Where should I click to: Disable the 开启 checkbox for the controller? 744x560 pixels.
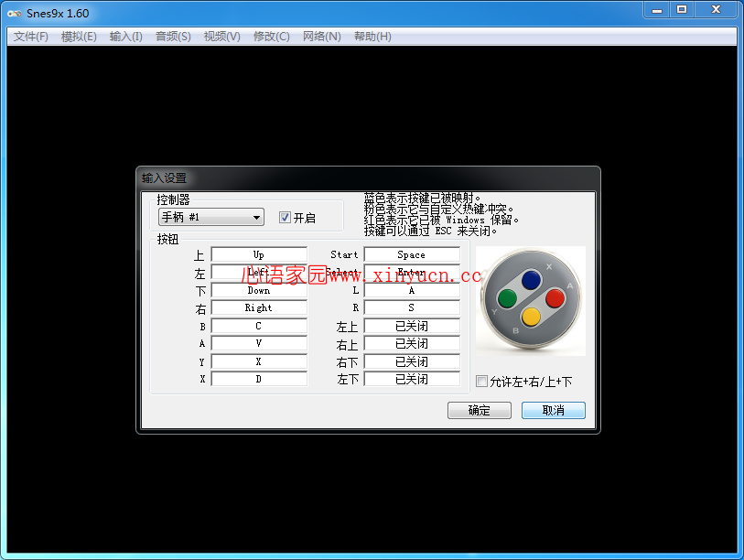[x=284, y=217]
